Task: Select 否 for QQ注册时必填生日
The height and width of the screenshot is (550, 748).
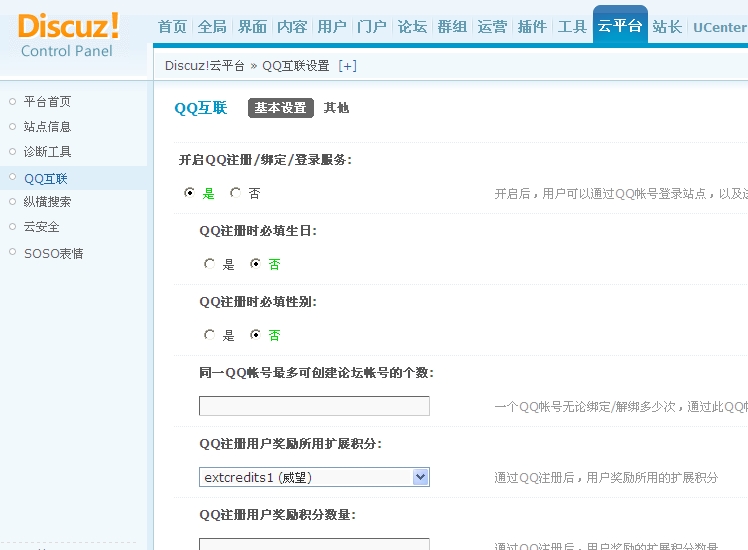Action: pos(256,264)
